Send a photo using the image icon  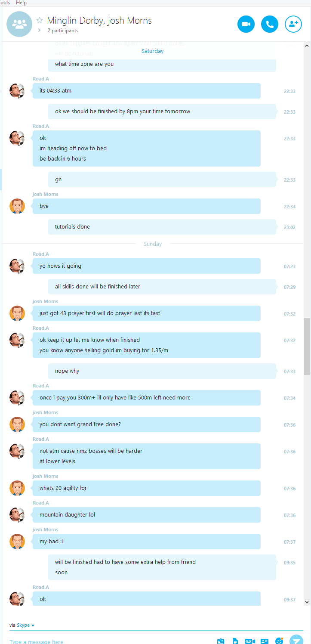click(x=221, y=641)
